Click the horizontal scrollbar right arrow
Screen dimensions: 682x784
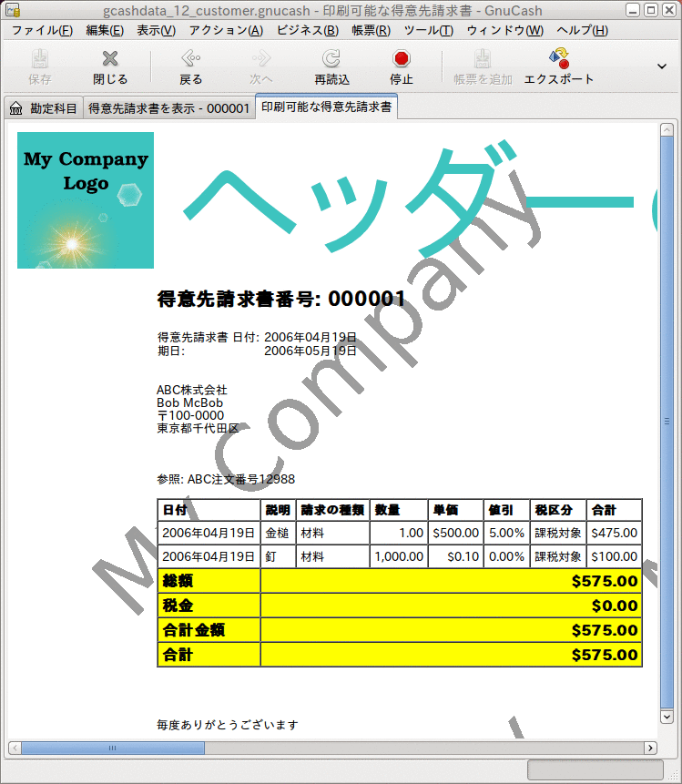[650, 748]
